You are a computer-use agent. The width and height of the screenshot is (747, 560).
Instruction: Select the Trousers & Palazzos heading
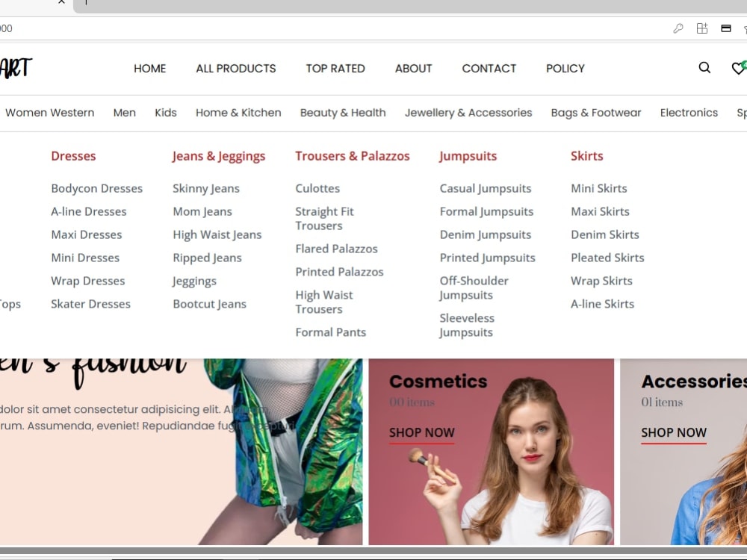tap(353, 156)
